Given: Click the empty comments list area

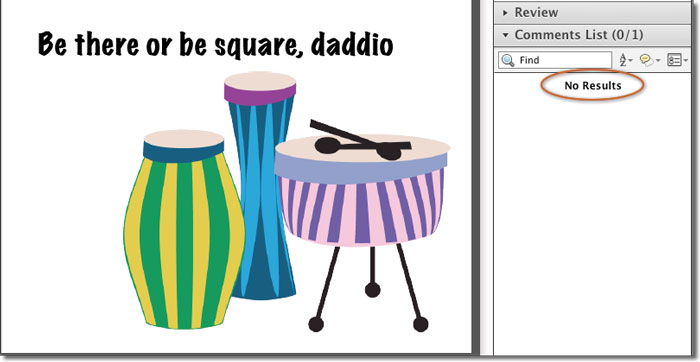Looking at the screenshot, I should [592, 223].
